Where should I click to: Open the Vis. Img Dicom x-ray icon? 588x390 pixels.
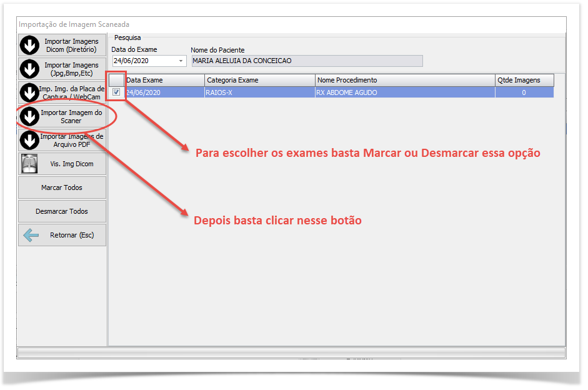click(x=29, y=164)
